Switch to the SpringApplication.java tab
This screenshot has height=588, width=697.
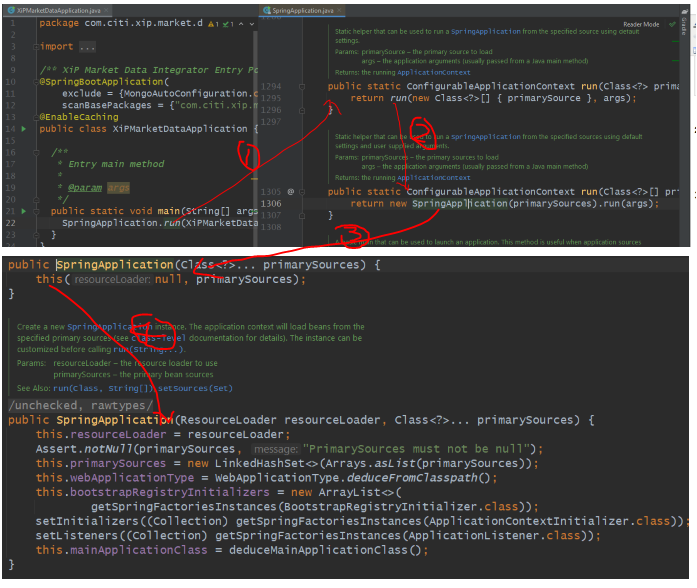tap(303, 10)
